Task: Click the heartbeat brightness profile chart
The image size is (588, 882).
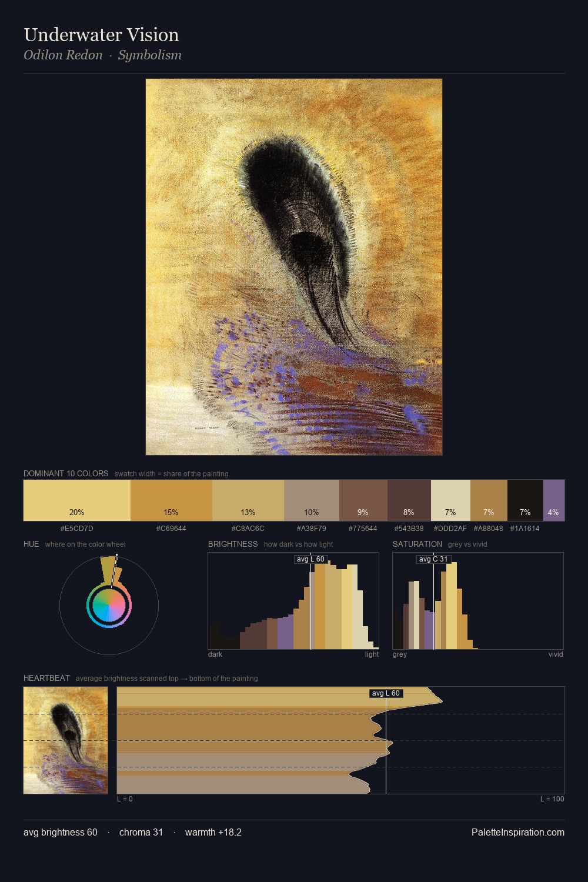Action: [341, 740]
